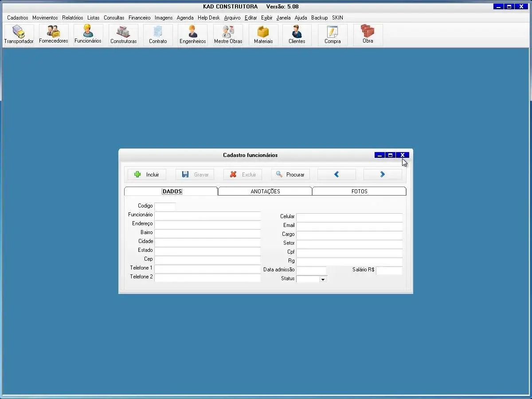Open the Financeiro menu
Viewport: 532px width, 399px height.
pos(139,18)
